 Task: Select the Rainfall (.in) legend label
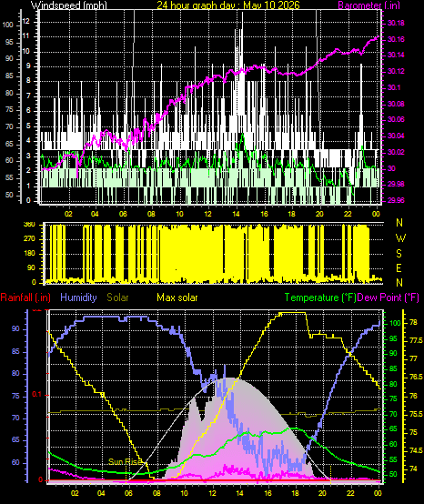click(25, 297)
